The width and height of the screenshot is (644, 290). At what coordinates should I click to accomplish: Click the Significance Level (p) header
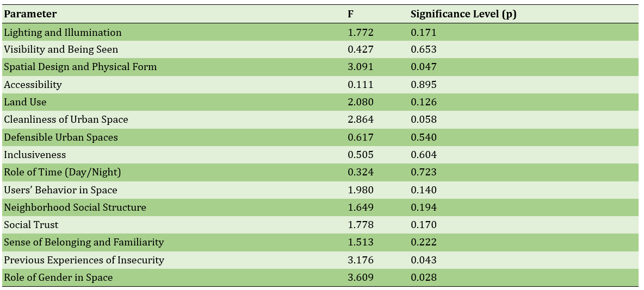[x=463, y=14]
